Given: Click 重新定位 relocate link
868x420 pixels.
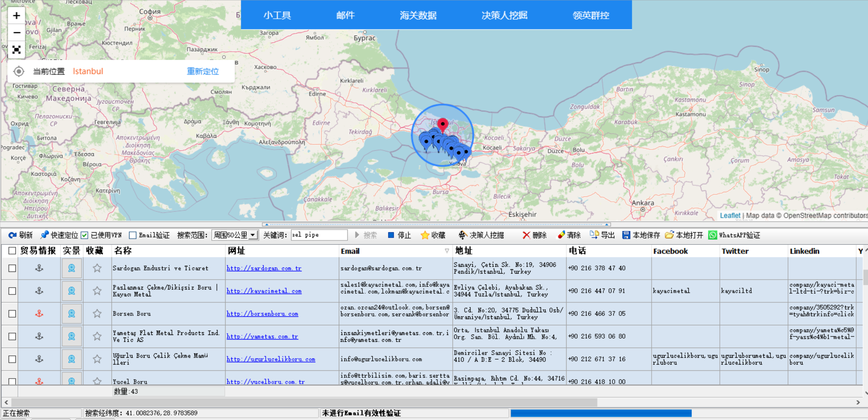Looking at the screenshot, I should click(203, 71).
